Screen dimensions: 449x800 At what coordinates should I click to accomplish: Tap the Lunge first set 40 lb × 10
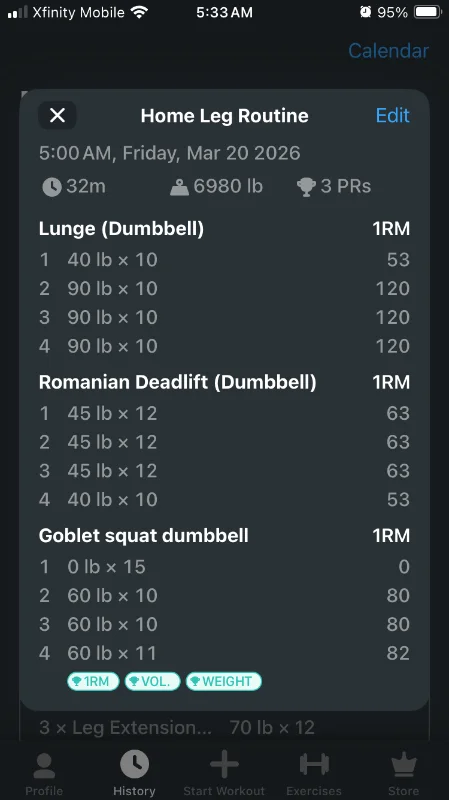[224, 260]
